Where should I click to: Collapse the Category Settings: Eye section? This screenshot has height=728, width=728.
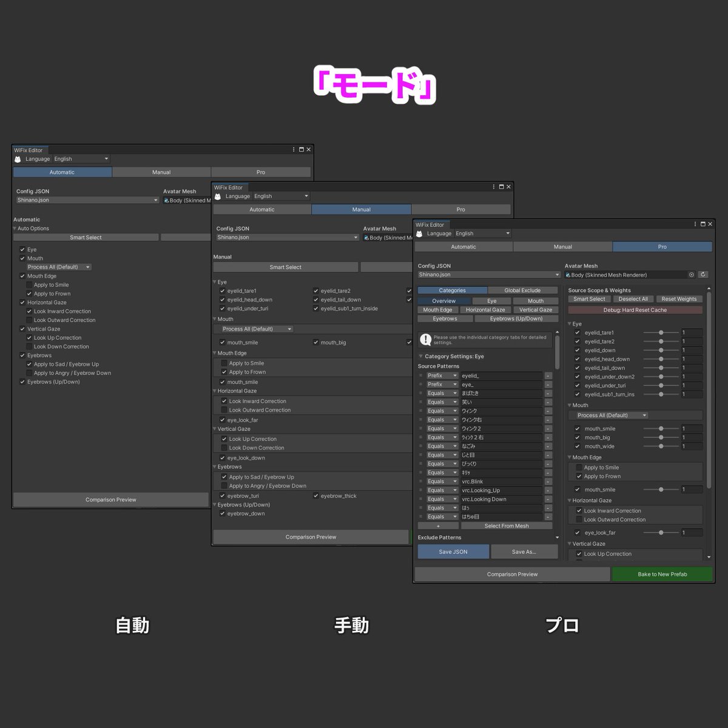tap(421, 356)
